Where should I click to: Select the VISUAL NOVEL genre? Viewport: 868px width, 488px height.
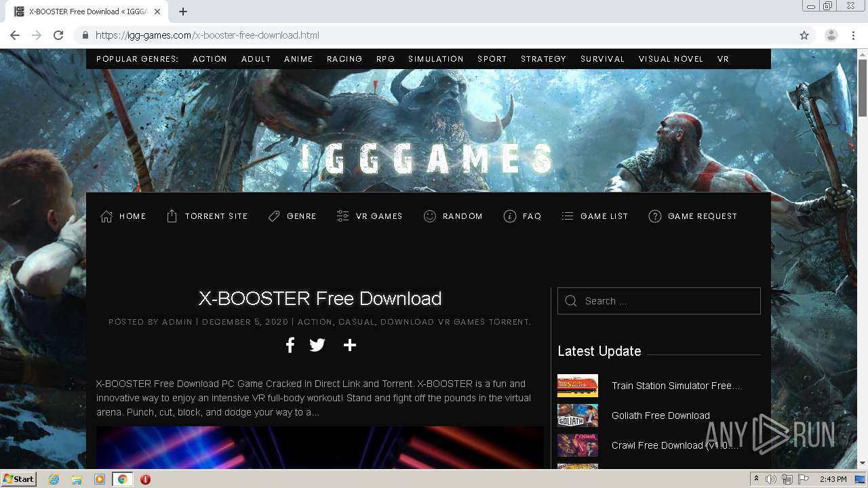point(671,59)
